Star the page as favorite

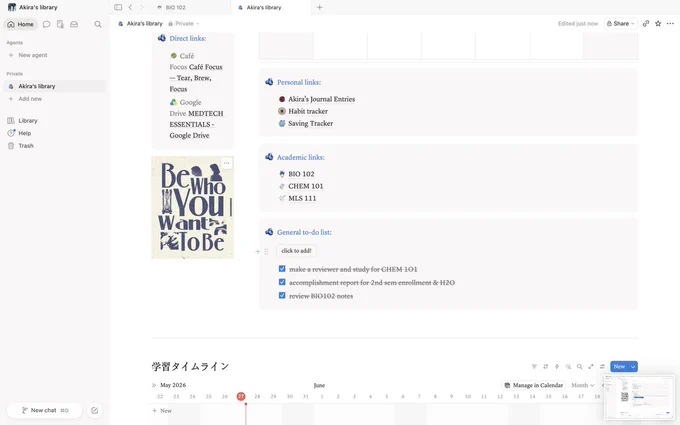(658, 23)
